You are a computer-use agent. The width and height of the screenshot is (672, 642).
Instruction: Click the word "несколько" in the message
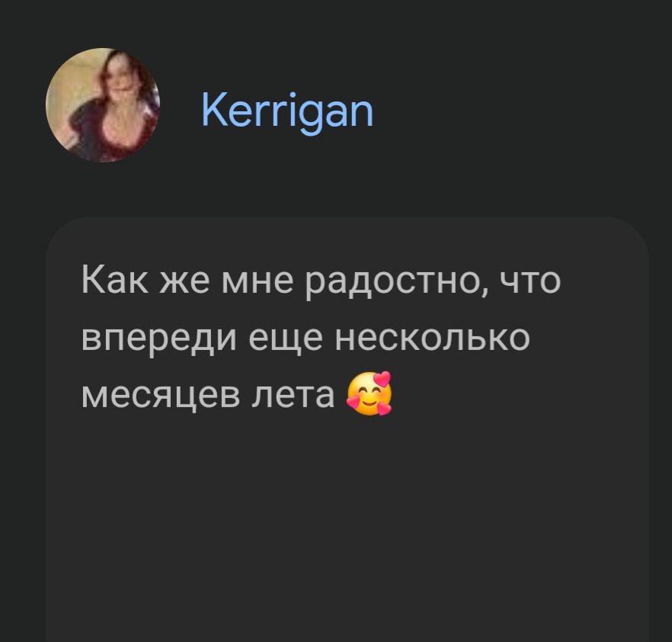(x=433, y=338)
